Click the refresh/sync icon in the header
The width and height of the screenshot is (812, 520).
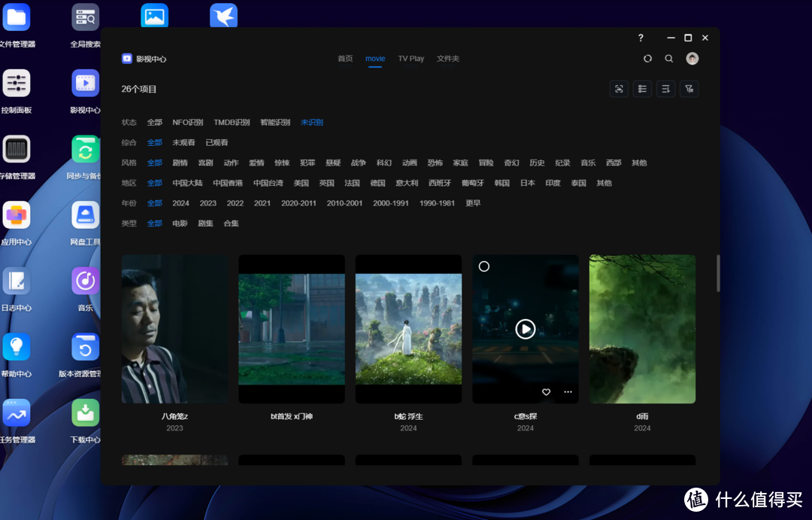647,59
